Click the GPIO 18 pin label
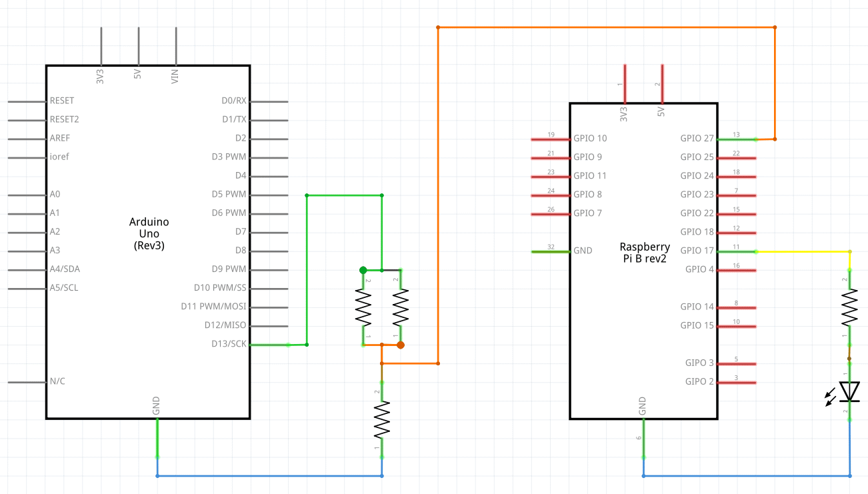 click(x=697, y=232)
